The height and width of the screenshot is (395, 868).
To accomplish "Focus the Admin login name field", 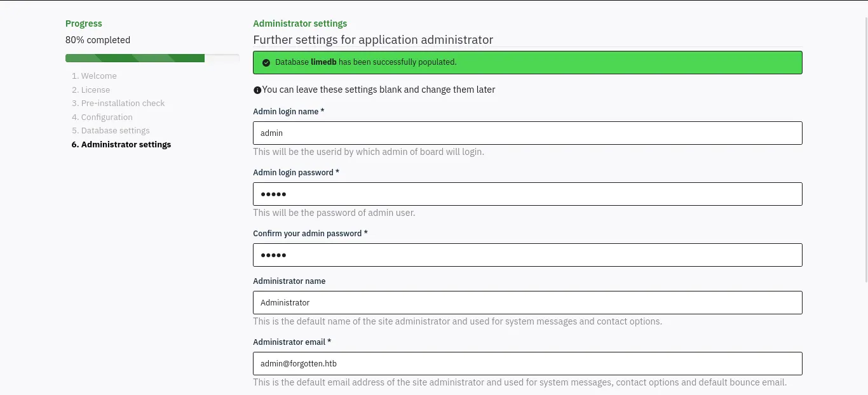I will click(527, 133).
